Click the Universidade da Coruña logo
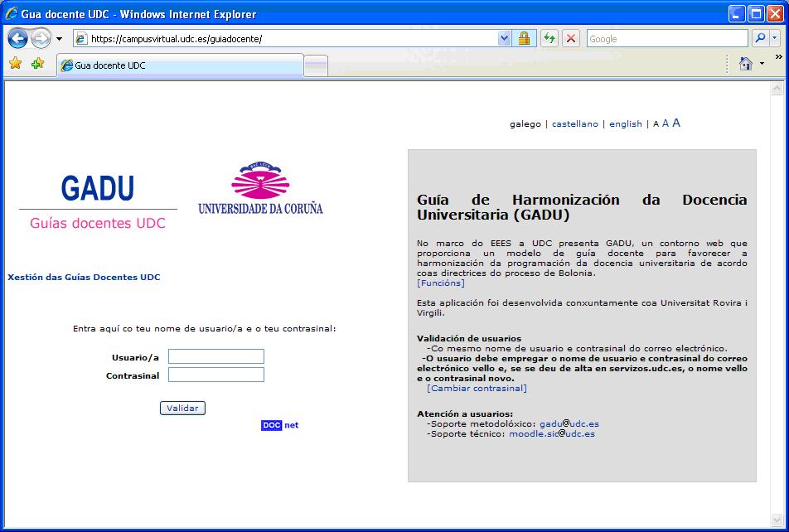This screenshot has width=789, height=532. point(260,189)
